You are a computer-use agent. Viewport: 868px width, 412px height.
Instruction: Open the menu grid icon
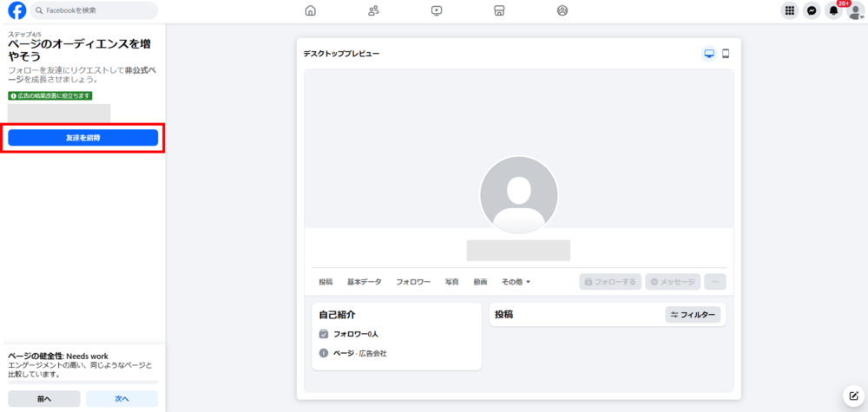pyautogui.click(x=789, y=10)
